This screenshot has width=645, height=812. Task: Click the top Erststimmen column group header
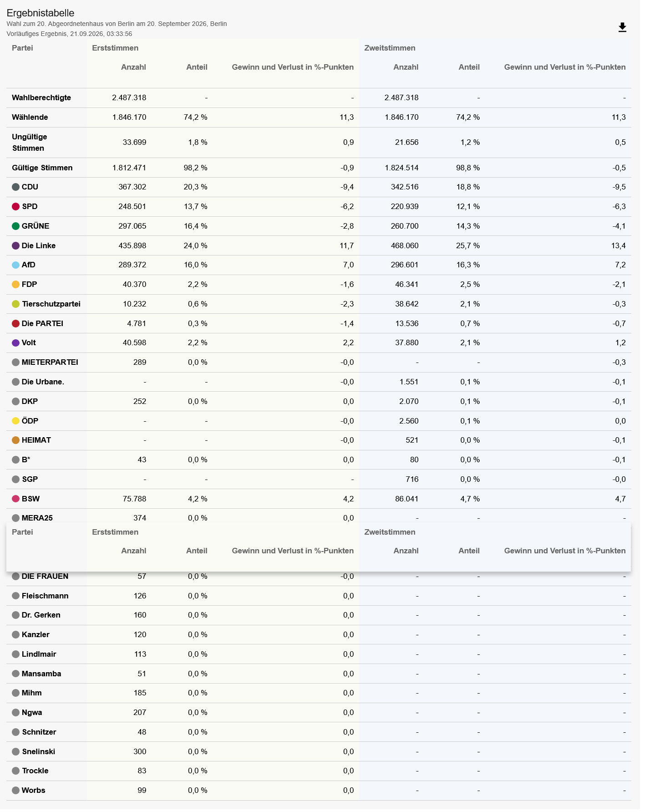tap(115, 48)
